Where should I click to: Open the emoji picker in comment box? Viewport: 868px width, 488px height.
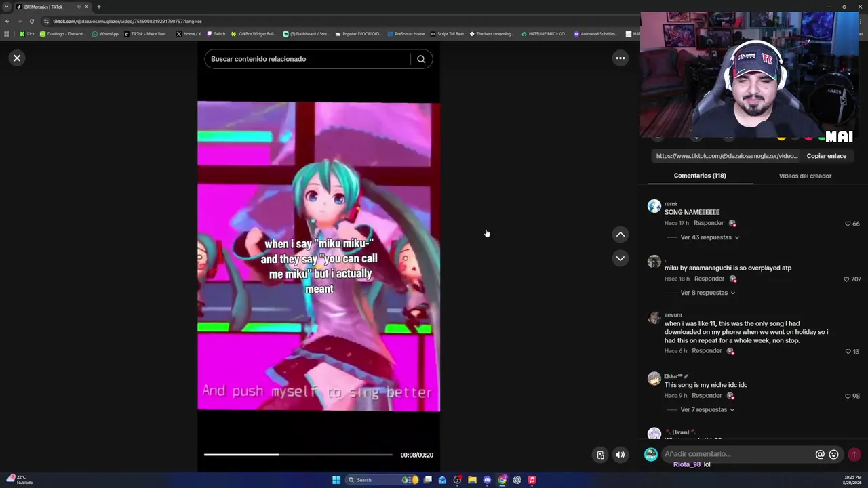(x=834, y=454)
